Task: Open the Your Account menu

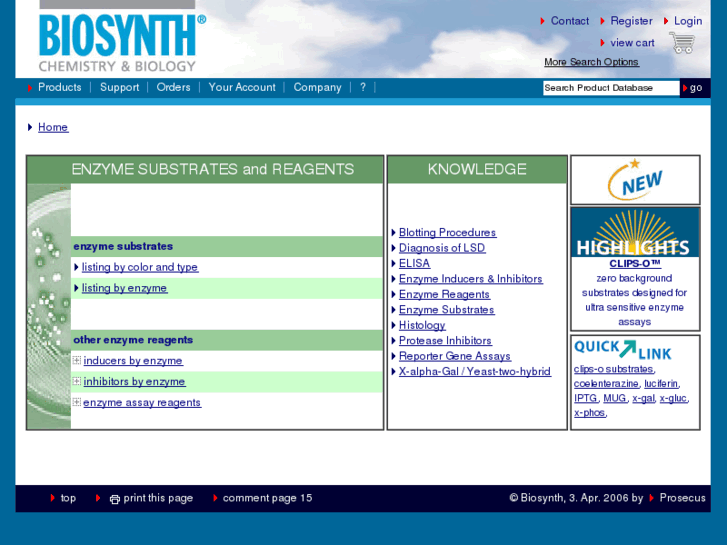Action: tap(242, 87)
